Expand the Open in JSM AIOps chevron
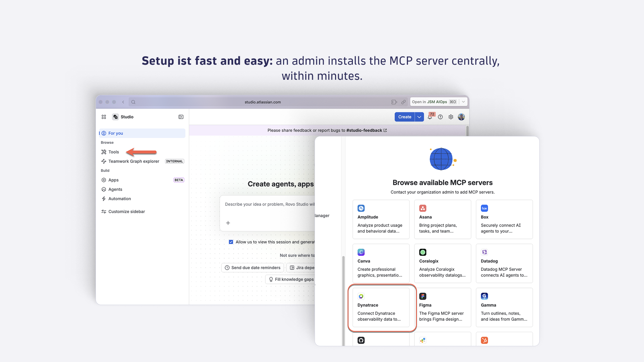This screenshot has width=644, height=362. tap(464, 102)
